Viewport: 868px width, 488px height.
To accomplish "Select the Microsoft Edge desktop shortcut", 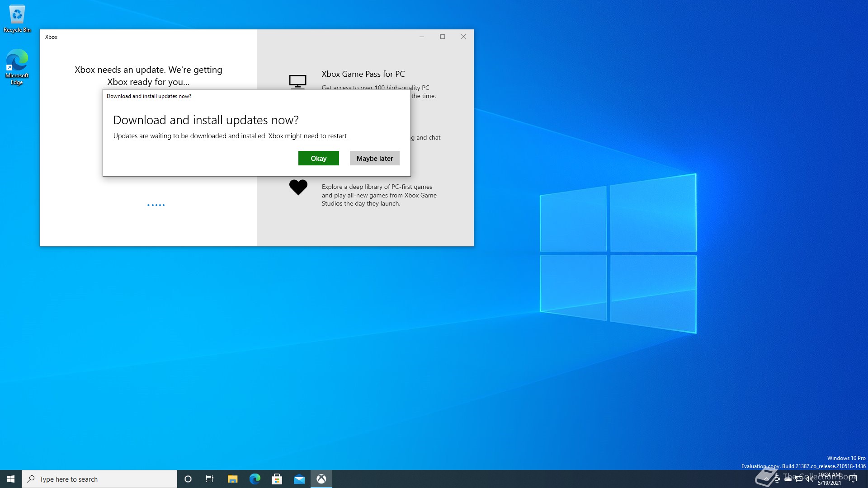I will tap(17, 67).
